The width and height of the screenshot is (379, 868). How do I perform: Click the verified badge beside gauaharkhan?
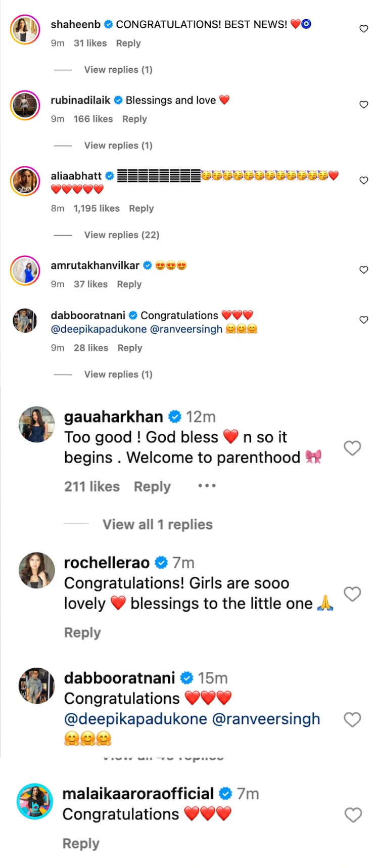point(174,417)
